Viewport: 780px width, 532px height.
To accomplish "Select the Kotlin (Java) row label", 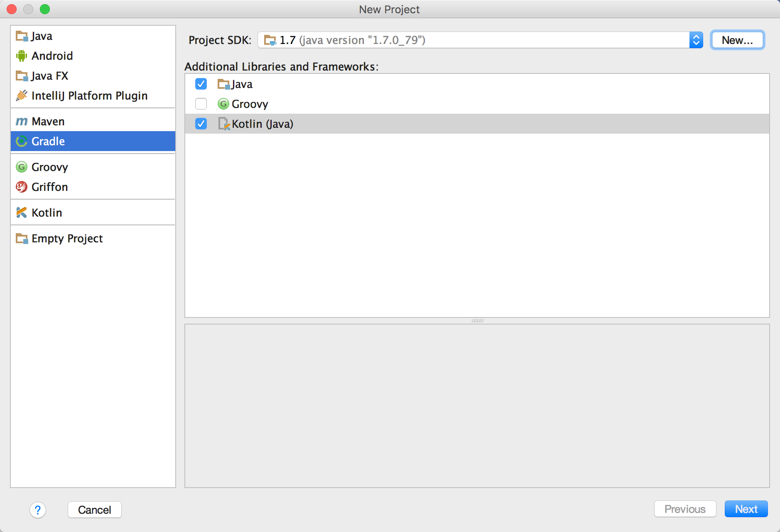I will coord(262,124).
